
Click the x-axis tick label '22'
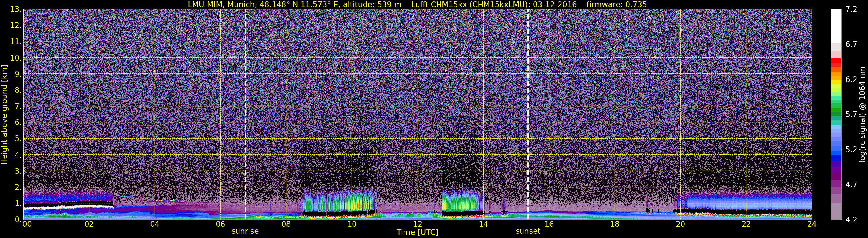pos(746,224)
